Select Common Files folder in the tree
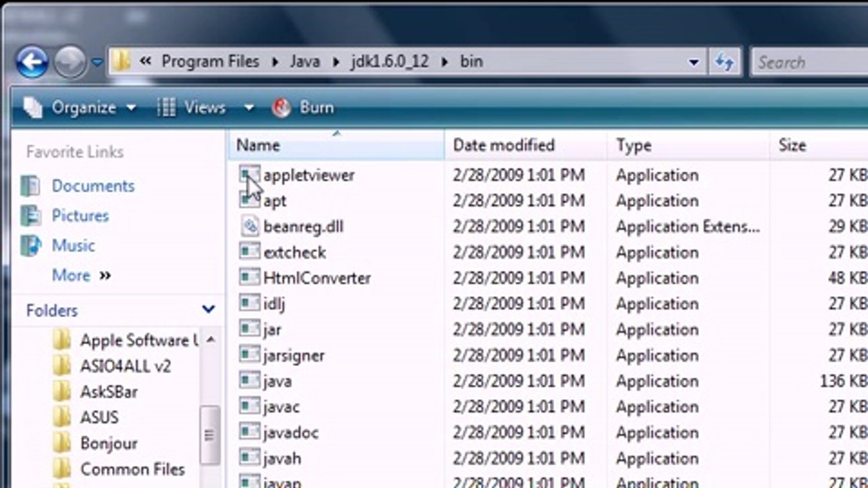The width and height of the screenshot is (868, 488). [132, 469]
